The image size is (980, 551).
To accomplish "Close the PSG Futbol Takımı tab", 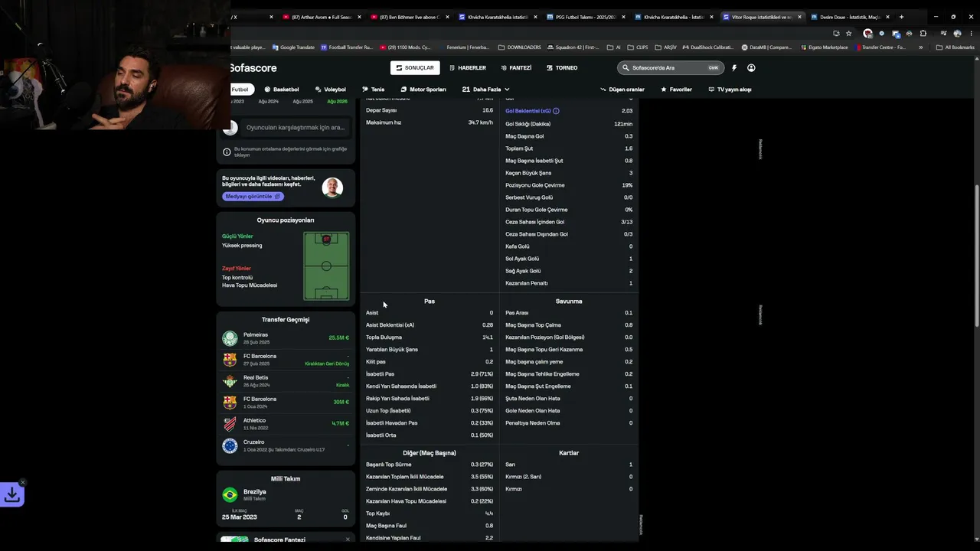I will tap(624, 17).
